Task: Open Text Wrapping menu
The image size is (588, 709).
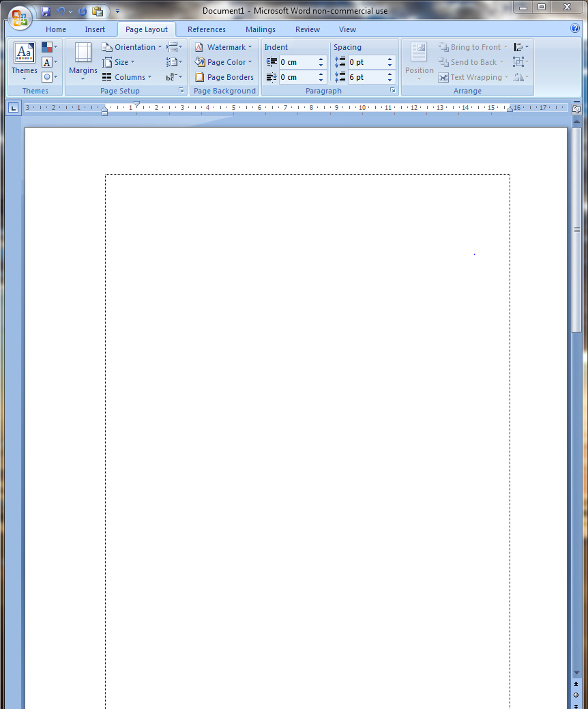Action: [473, 77]
